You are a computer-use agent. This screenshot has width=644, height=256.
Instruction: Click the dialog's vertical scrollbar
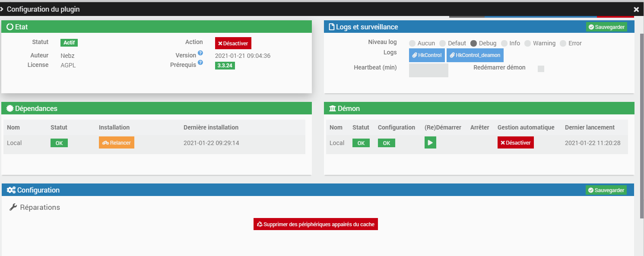[642, 125]
